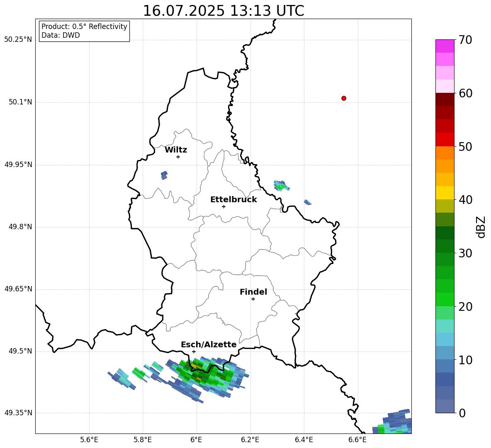Click the 6°E longitude tick label

(196, 440)
